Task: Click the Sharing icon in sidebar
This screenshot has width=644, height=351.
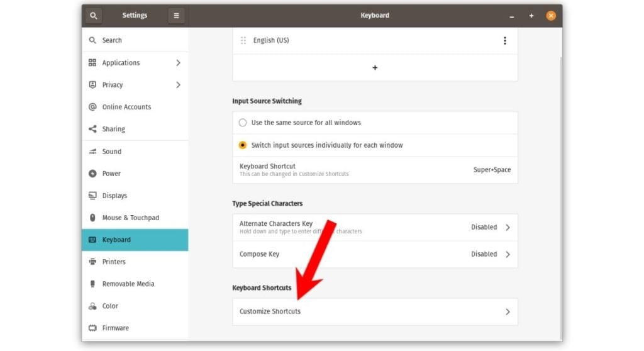Action: (92, 129)
